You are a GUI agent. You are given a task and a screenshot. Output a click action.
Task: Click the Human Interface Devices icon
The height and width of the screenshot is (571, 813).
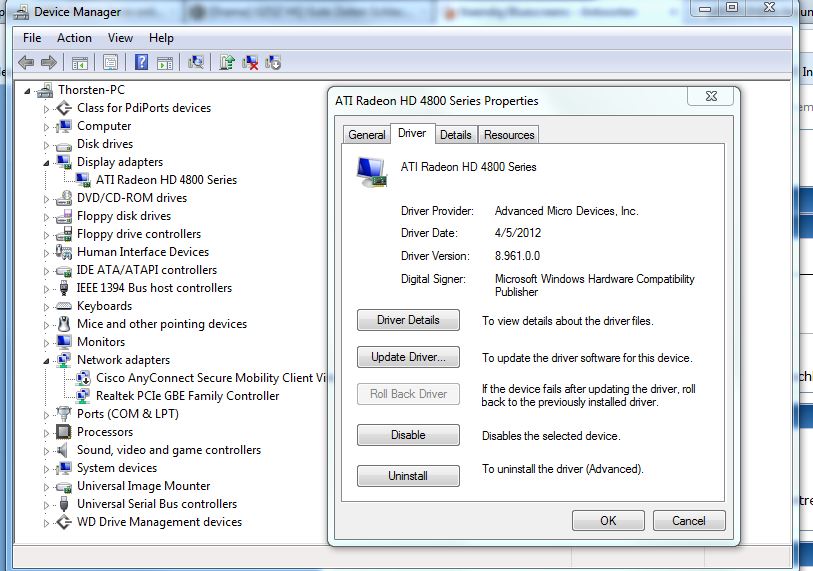pyautogui.click(x=64, y=252)
